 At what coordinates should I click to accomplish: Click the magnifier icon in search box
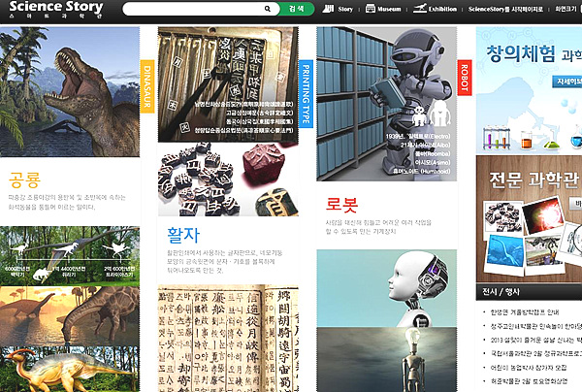tap(268, 9)
